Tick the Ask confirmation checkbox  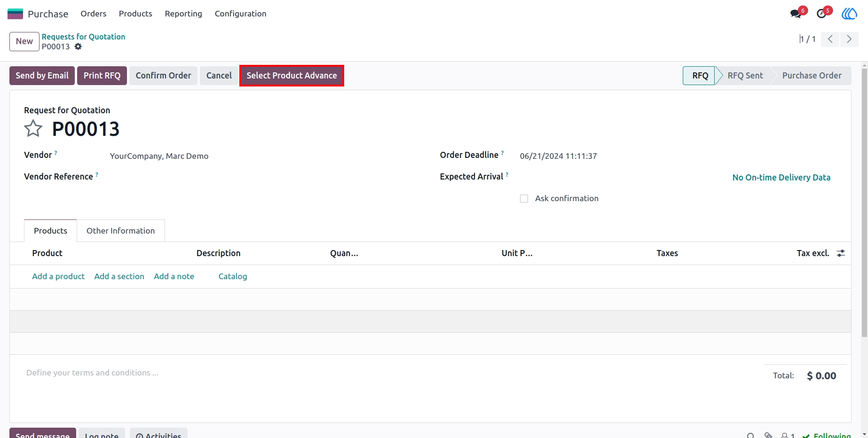(x=524, y=199)
